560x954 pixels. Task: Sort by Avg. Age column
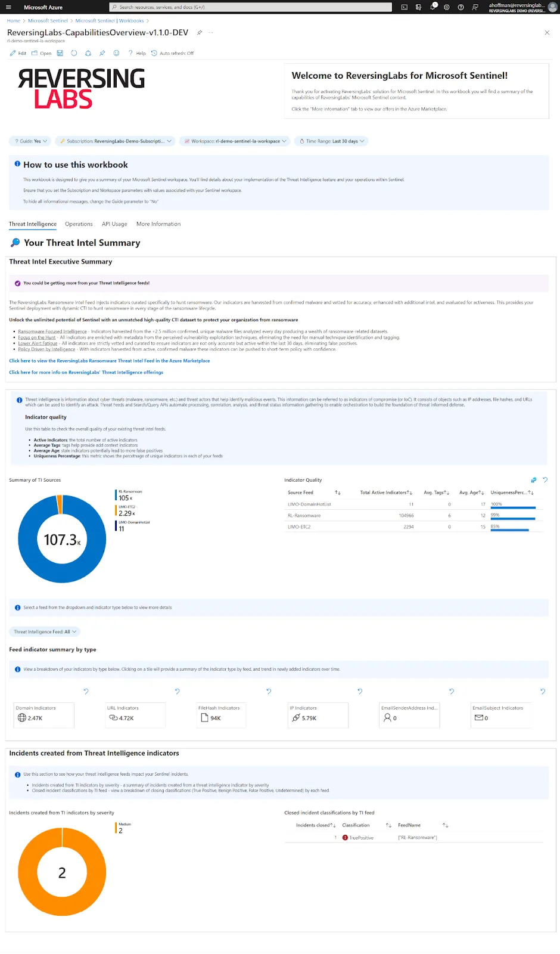(471, 493)
